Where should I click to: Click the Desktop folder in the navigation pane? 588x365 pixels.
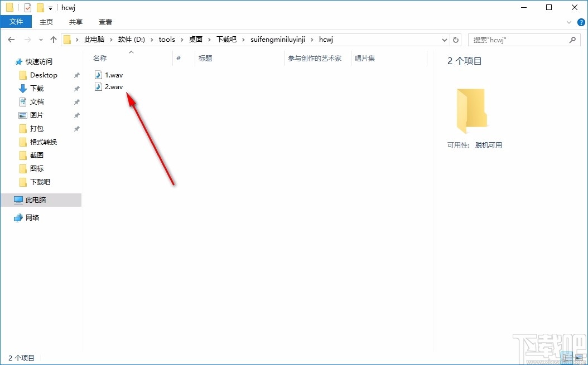pyautogui.click(x=42, y=75)
